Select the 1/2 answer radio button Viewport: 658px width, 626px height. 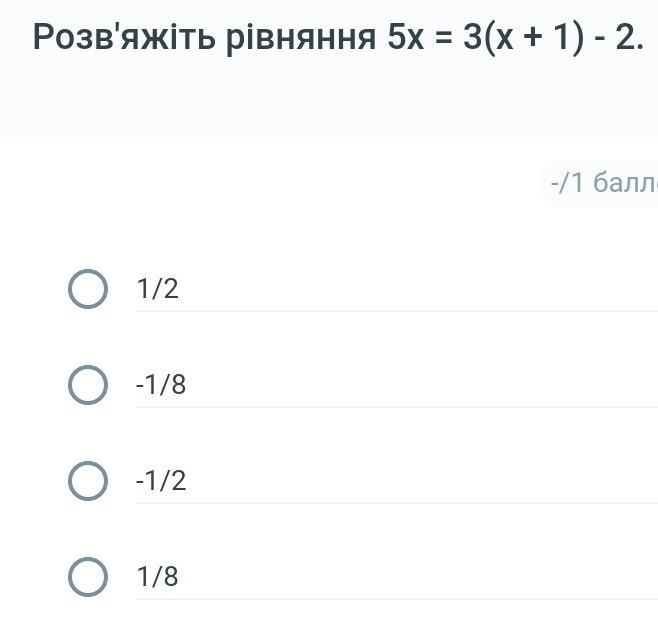(x=88, y=289)
